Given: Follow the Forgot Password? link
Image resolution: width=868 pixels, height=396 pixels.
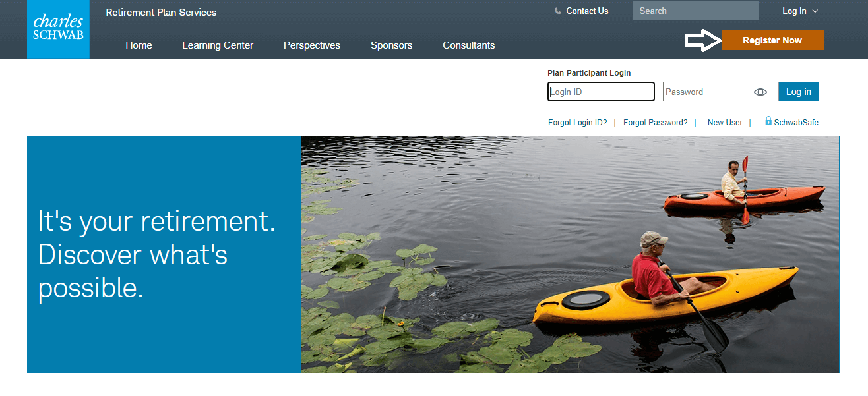Looking at the screenshot, I should click(655, 123).
